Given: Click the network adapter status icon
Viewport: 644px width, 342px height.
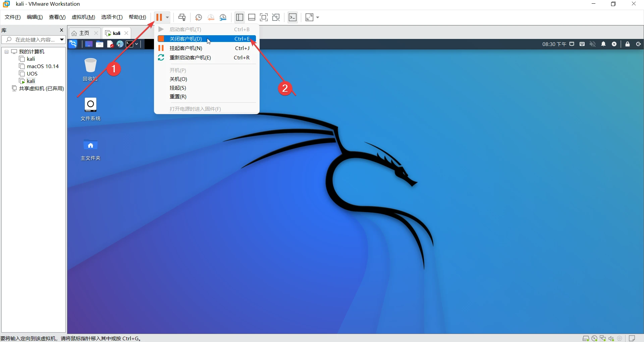Looking at the screenshot, I should point(603,338).
